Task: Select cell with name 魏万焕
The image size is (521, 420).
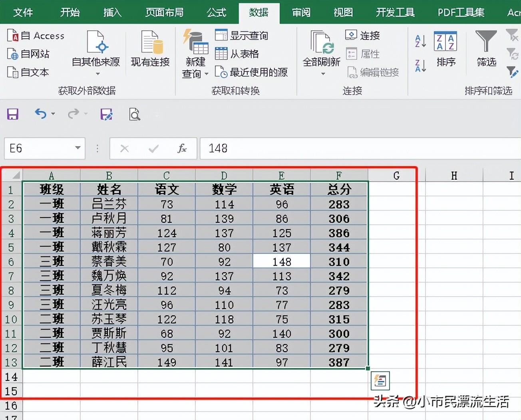Action: (109, 276)
